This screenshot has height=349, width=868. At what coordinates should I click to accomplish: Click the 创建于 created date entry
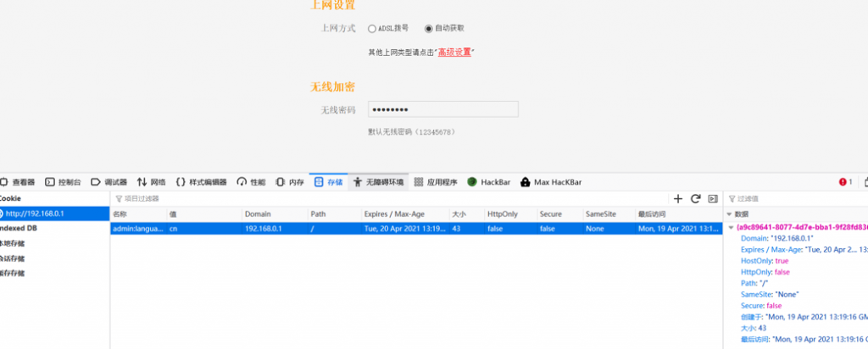click(804, 318)
